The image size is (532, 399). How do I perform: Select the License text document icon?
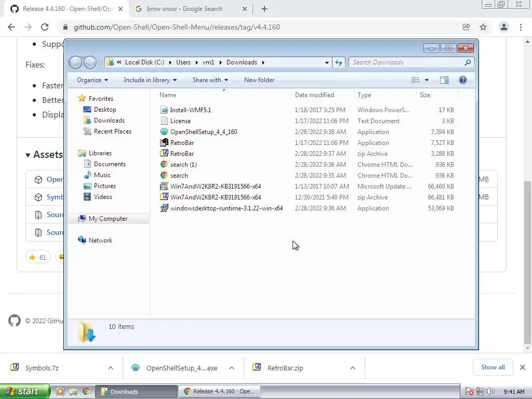click(x=164, y=121)
